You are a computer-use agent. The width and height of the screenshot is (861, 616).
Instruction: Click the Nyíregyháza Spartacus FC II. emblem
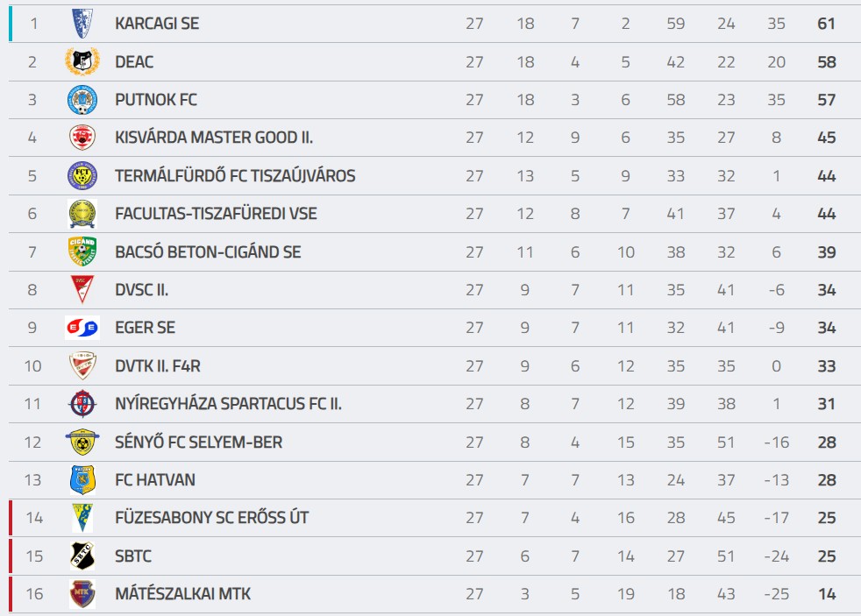(x=82, y=404)
